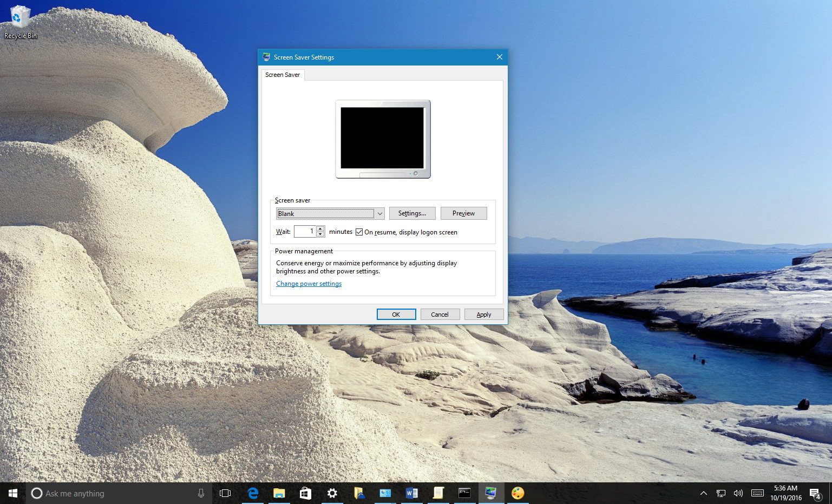Apply the screen saver settings
Image resolution: width=832 pixels, height=504 pixels.
point(483,314)
